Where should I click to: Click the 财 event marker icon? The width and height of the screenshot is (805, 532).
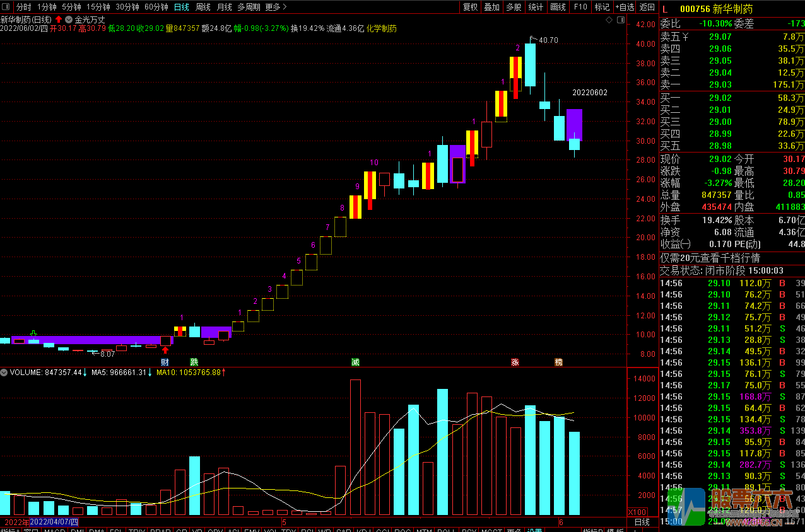click(x=165, y=362)
